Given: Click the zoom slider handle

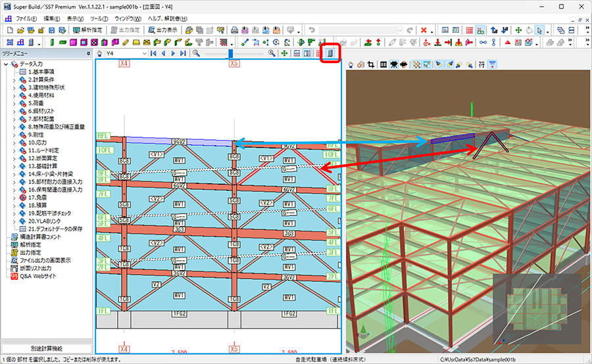Looking at the screenshot, I should 230,54.
